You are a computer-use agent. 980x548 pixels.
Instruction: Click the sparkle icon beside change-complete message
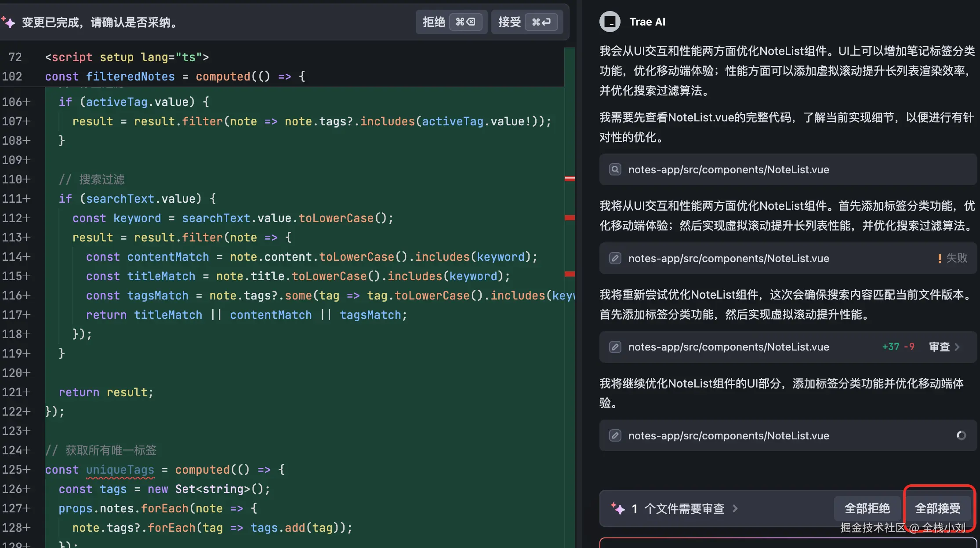(x=8, y=22)
